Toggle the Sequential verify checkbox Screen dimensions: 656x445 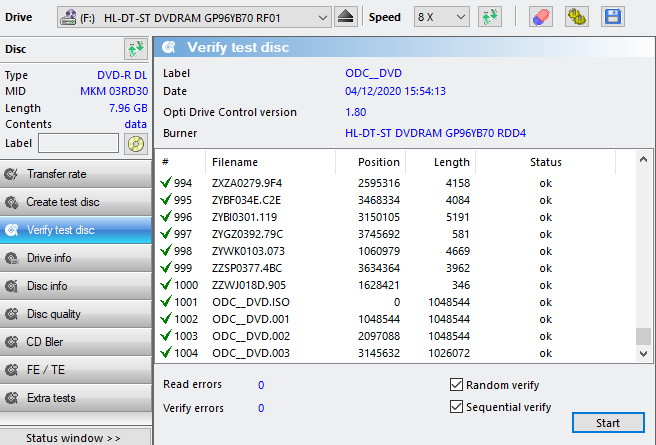pyautogui.click(x=457, y=407)
